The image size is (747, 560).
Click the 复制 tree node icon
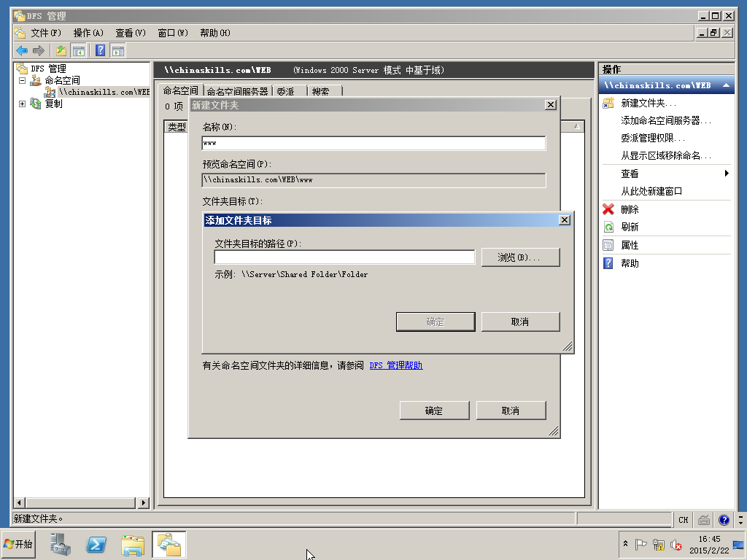point(36,104)
